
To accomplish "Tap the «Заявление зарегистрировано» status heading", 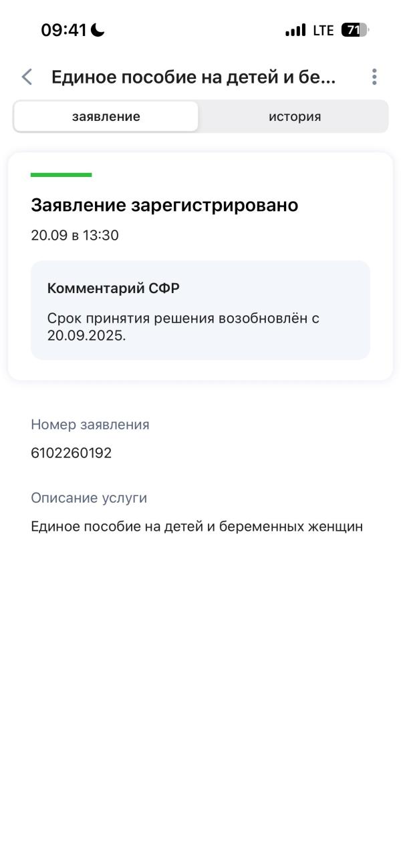I will click(x=164, y=206).
